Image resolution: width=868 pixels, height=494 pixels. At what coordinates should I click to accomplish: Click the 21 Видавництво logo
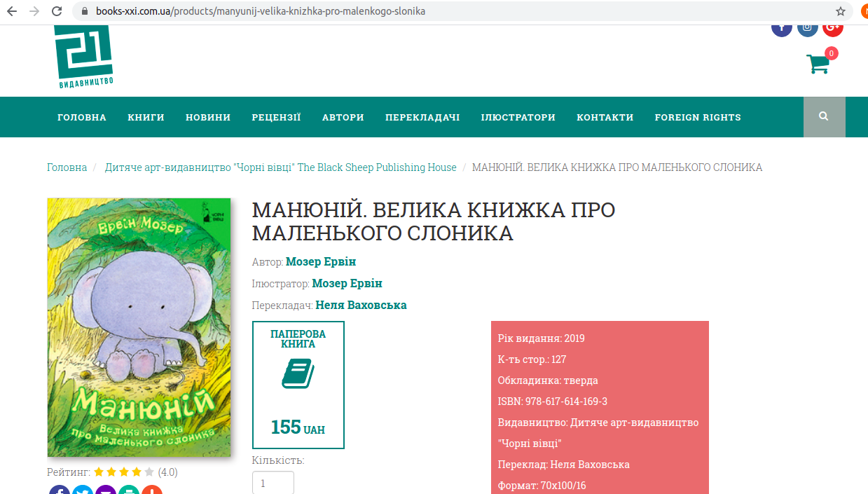coord(84,57)
